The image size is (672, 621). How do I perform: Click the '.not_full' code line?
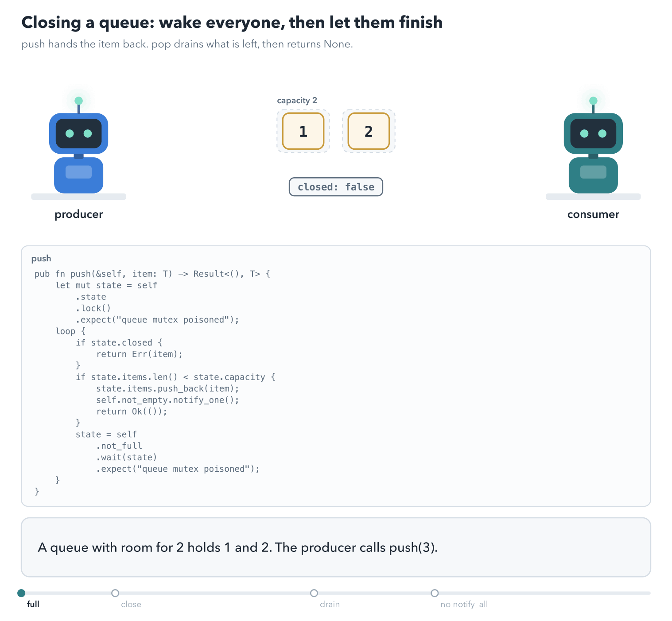click(x=119, y=446)
